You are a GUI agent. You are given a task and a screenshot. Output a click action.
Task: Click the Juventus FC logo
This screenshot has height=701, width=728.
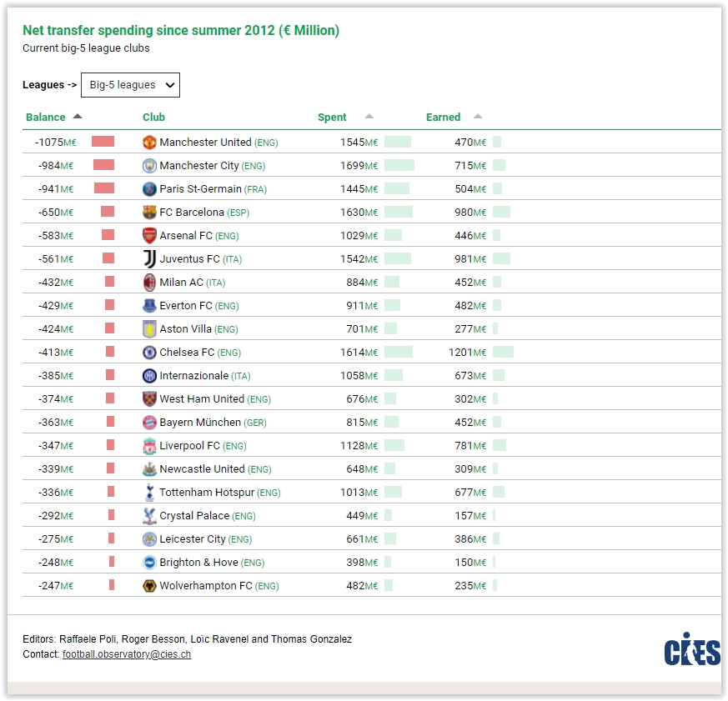[x=149, y=259]
